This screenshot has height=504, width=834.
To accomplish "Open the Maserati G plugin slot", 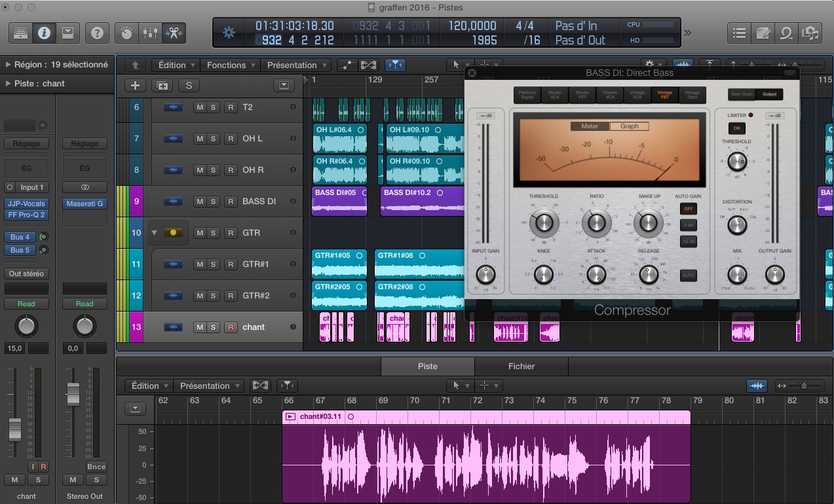I will (85, 204).
